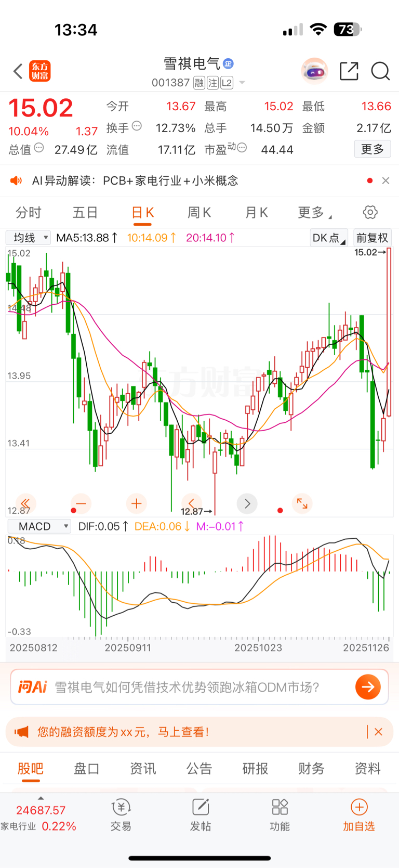Screen dimensions: 399x868
Task: Tap the 问AI logo
Action: point(33,687)
